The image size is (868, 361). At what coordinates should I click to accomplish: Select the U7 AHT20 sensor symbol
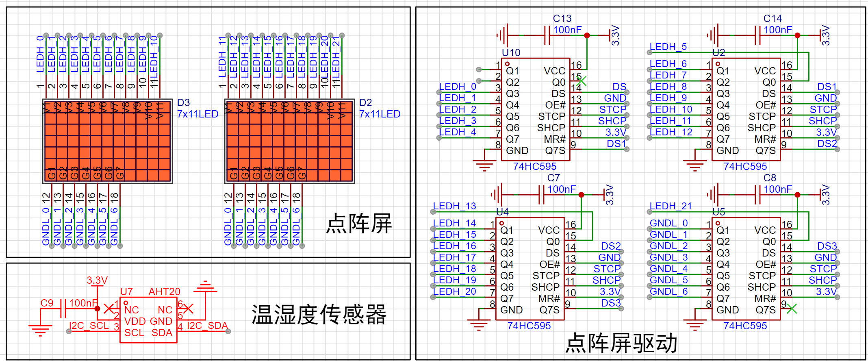148,320
